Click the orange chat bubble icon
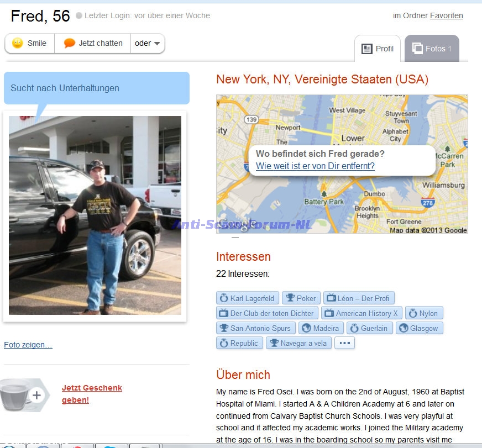The width and height of the screenshot is (482, 448). click(x=69, y=43)
